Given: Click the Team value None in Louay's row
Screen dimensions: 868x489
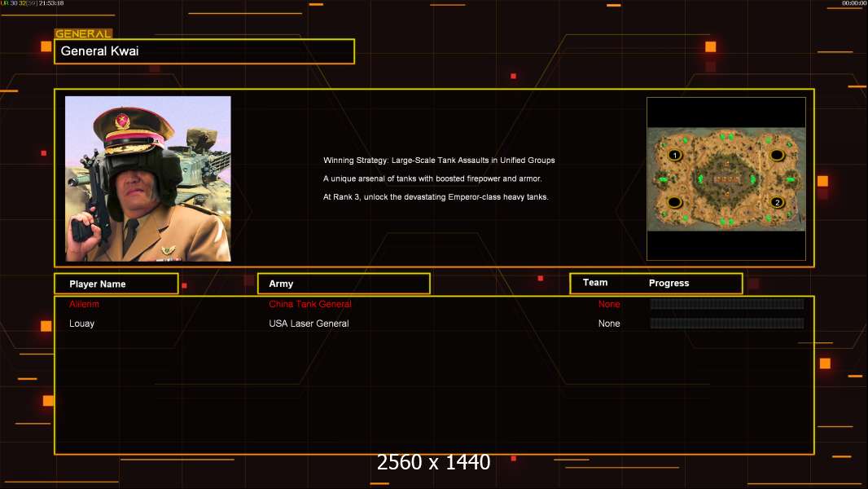Looking at the screenshot, I should coord(609,324).
